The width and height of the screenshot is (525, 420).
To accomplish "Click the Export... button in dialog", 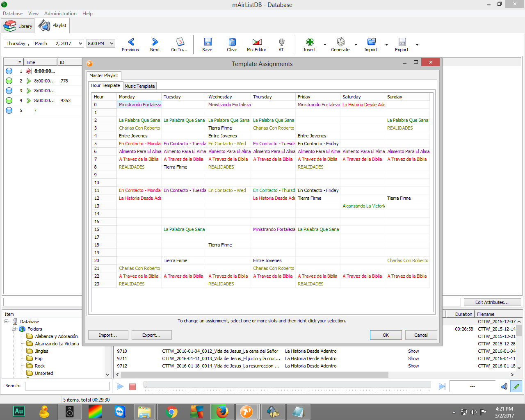I will 152,335.
